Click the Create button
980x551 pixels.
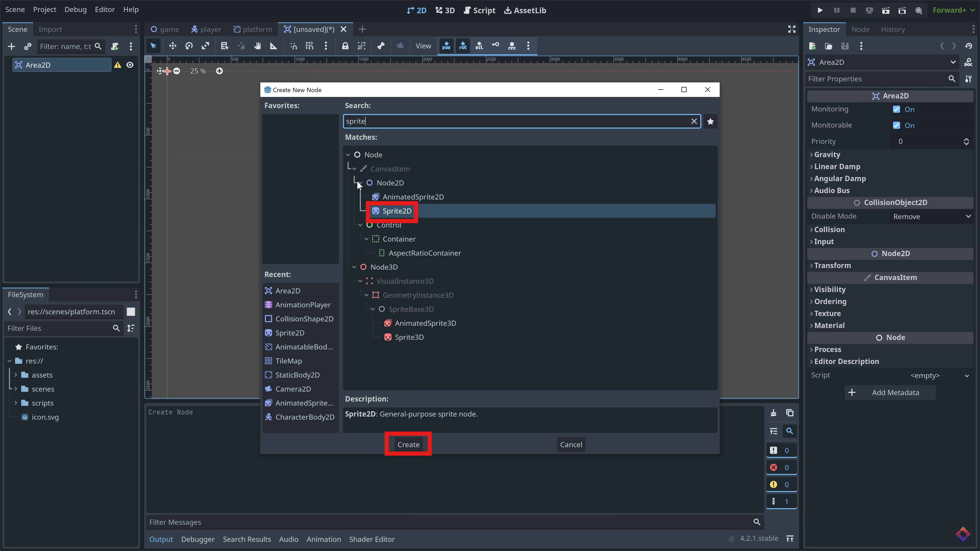408,445
